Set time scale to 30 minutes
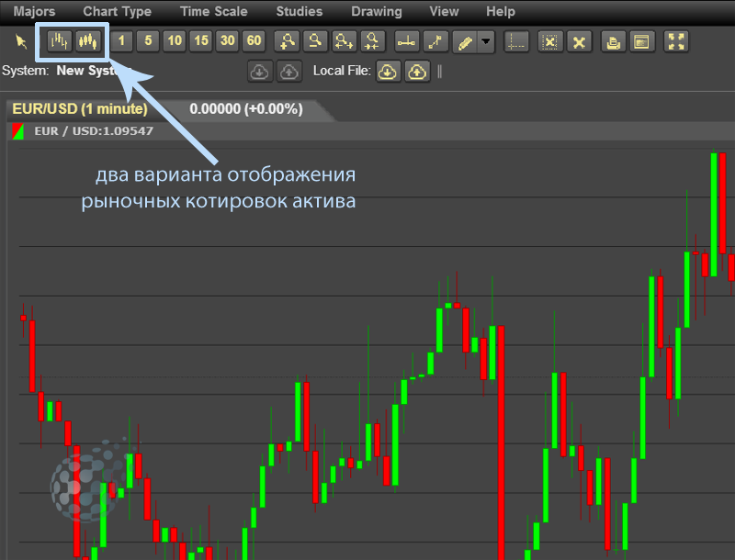 [x=228, y=41]
